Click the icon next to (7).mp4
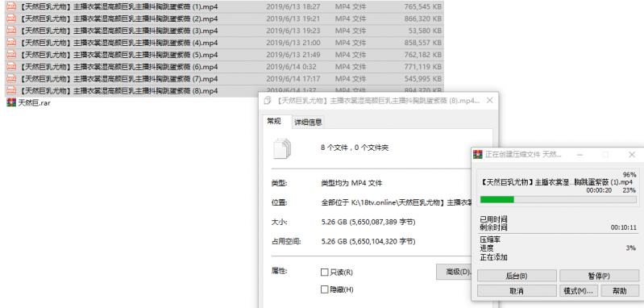The height and width of the screenshot is (308, 644). click(x=11, y=78)
